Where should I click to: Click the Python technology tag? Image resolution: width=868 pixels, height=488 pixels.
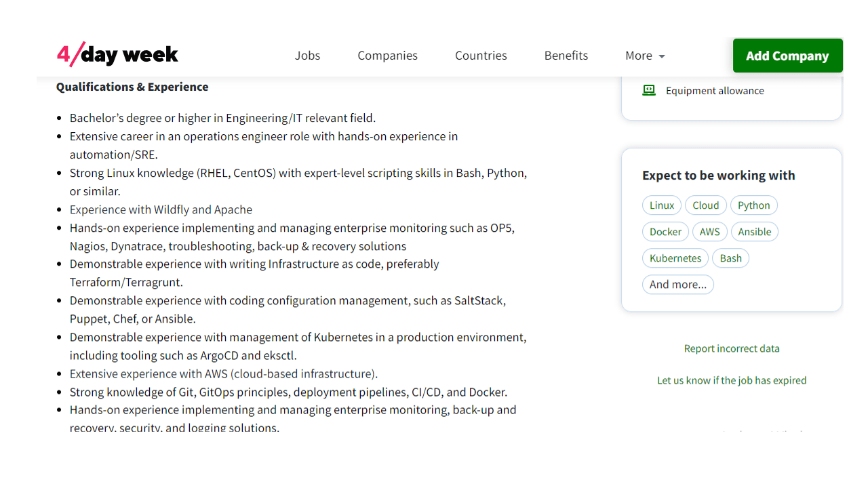click(753, 205)
